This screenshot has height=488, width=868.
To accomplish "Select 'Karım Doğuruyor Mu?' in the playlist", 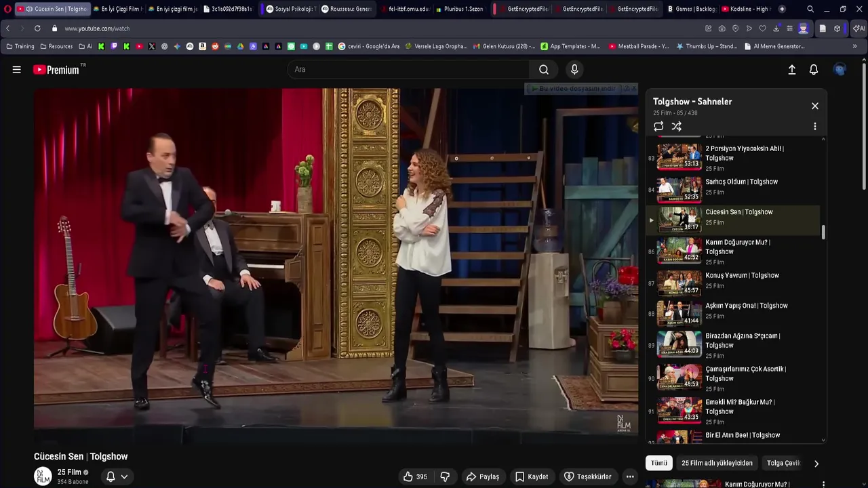I will click(734, 250).
